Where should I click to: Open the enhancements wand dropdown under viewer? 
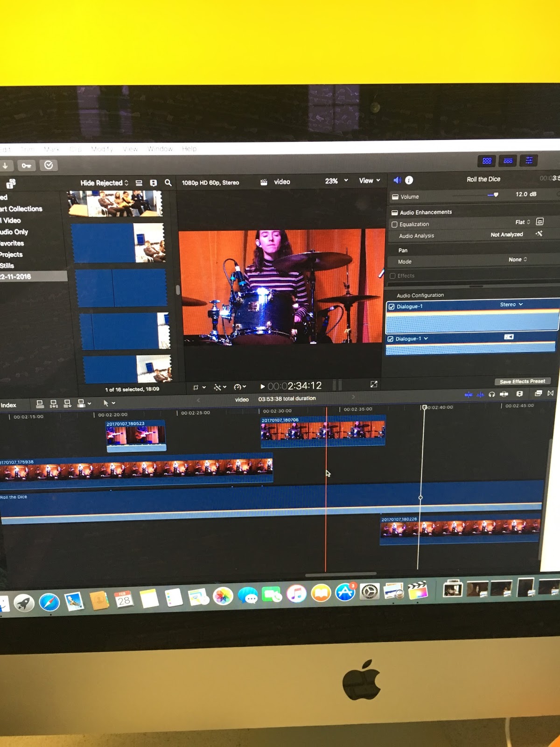tap(220, 387)
